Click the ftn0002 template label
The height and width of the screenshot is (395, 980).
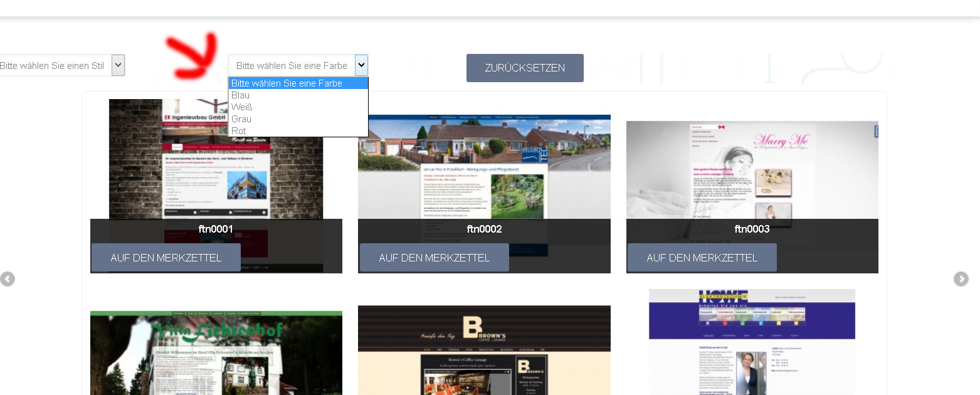(x=484, y=229)
